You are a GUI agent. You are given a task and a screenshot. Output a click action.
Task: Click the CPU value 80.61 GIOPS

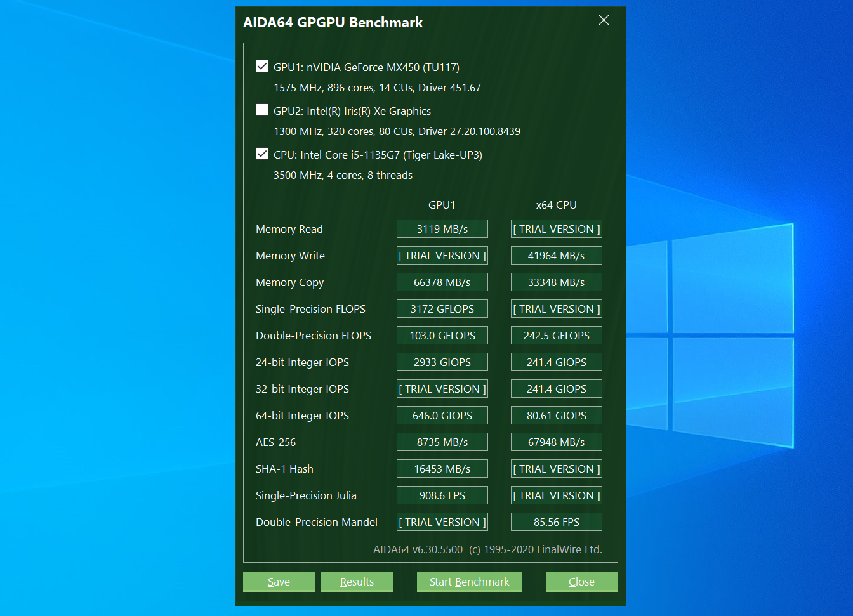pyautogui.click(x=557, y=416)
